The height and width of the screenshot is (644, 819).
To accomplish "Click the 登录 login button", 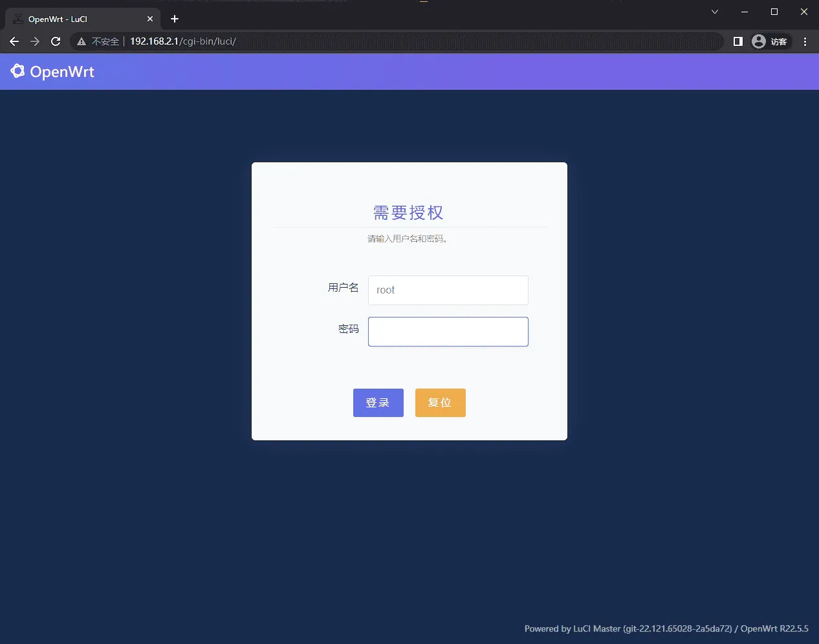I will point(378,403).
